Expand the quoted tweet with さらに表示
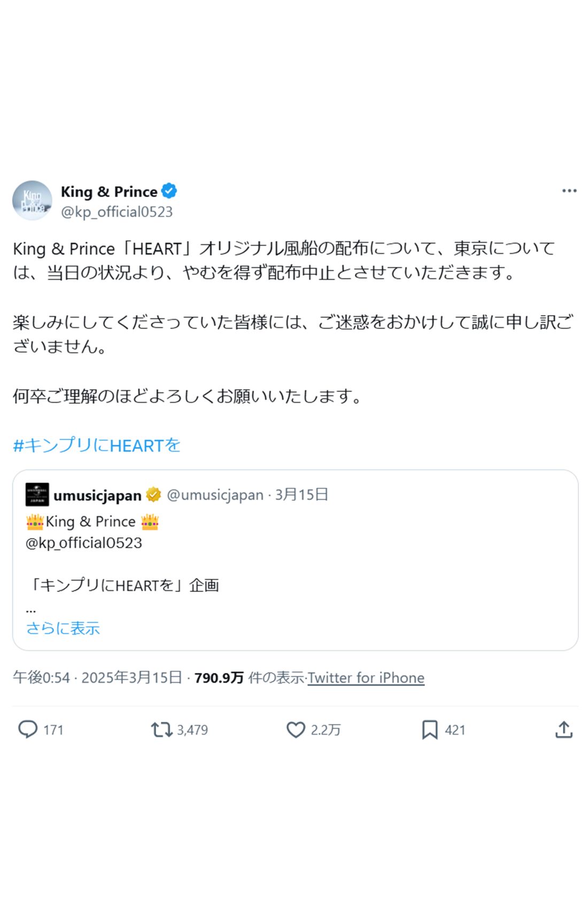Viewport: 588px width, 910px height. [64, 629]
